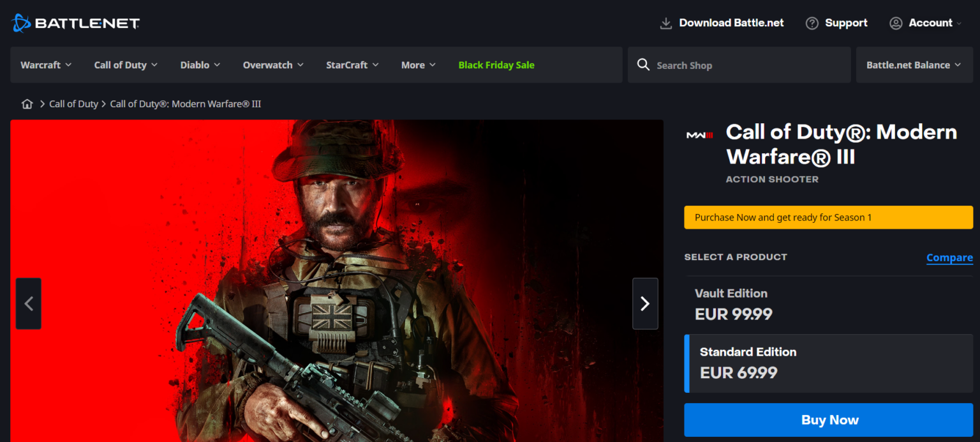Open the Compare editions link

[949, 257]
